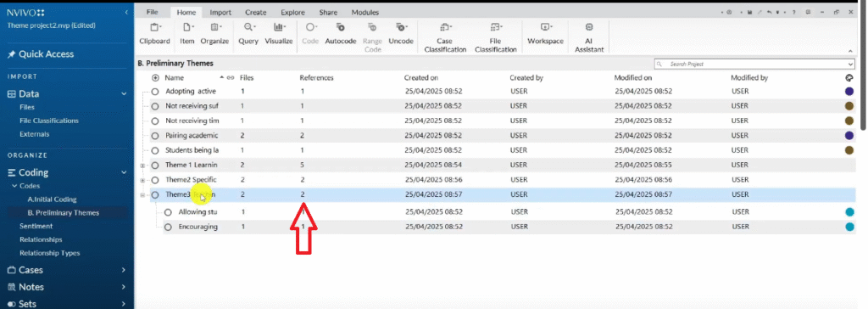Open A.Initial Coding in sidebar
868x309 pixels.
click(x=52, y=199)
